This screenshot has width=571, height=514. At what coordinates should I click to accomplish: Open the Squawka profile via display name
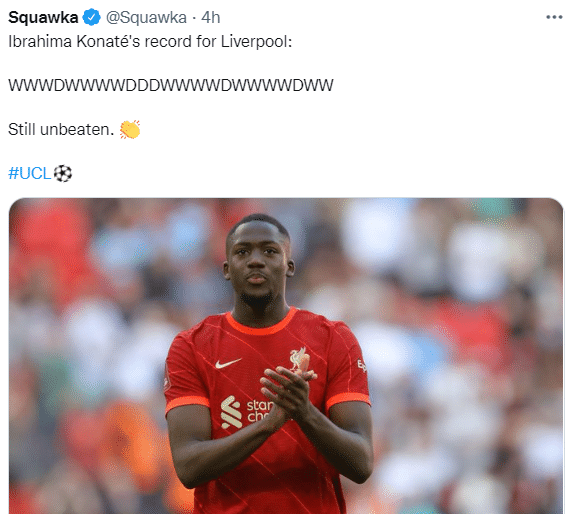[43, 17]
